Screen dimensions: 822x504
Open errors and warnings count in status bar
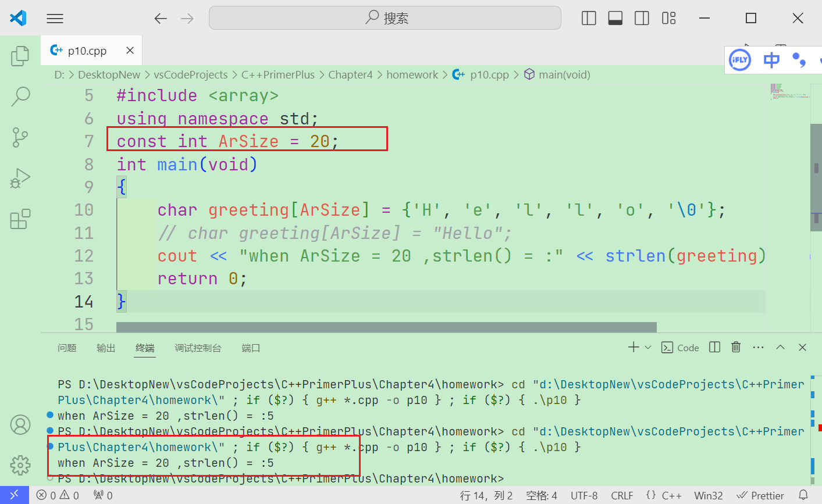click(x=57, y=495)
